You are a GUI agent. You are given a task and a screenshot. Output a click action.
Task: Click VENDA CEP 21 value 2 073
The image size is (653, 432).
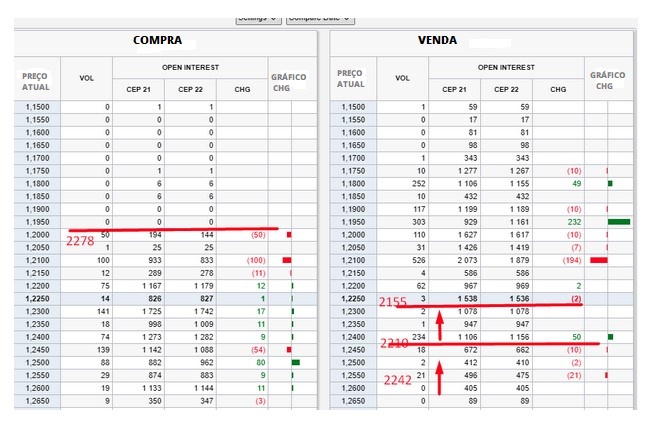(x=467, y=260)
